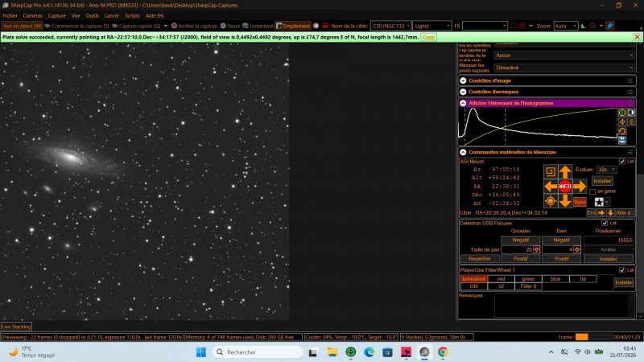This screenshot has height=362, width=644.
Task: Open the Windows Start menu
Action: 201,352
